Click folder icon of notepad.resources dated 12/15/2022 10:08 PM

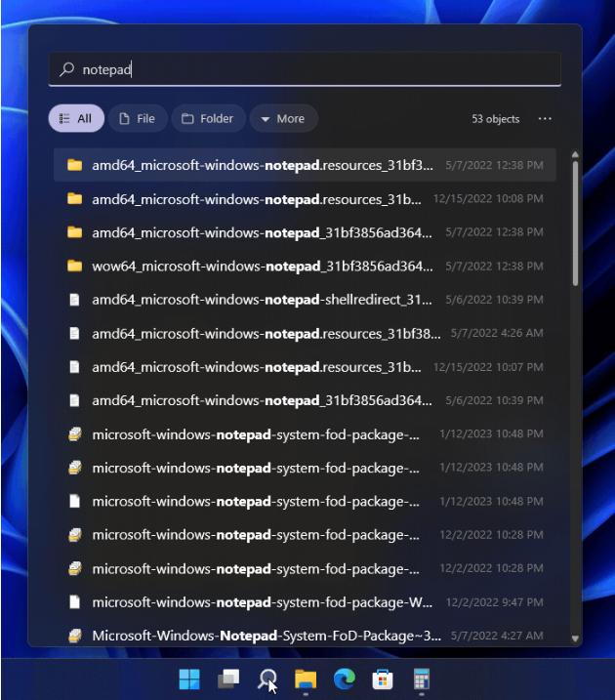(74, 198)
